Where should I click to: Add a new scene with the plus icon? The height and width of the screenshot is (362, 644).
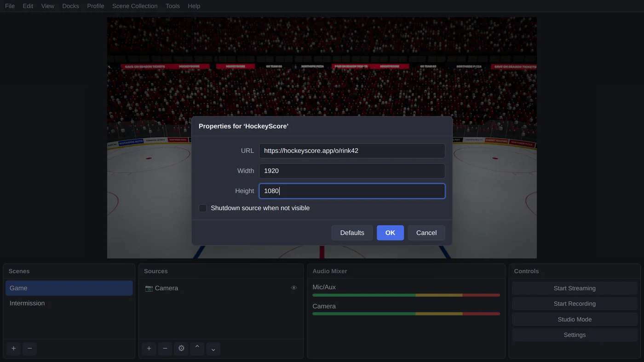click(x=13, y=349)
